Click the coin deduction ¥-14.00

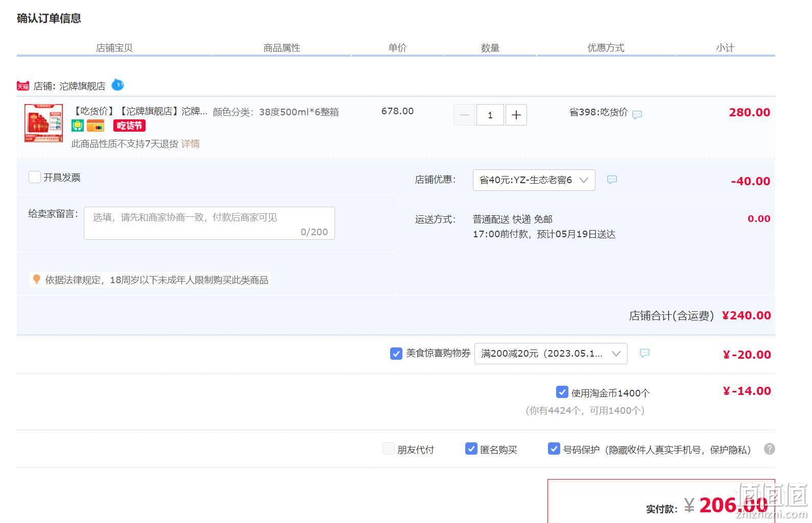[747, 391]
